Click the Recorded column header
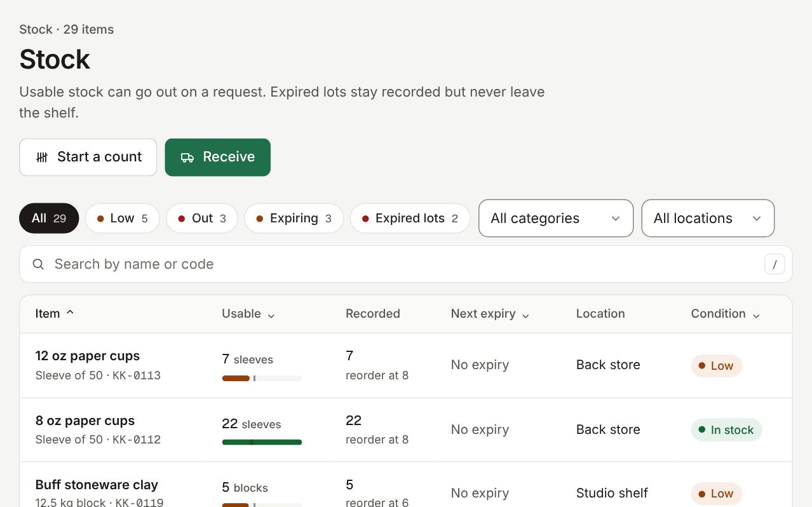This screenshot has width=812, height=507. coord(373,314)
